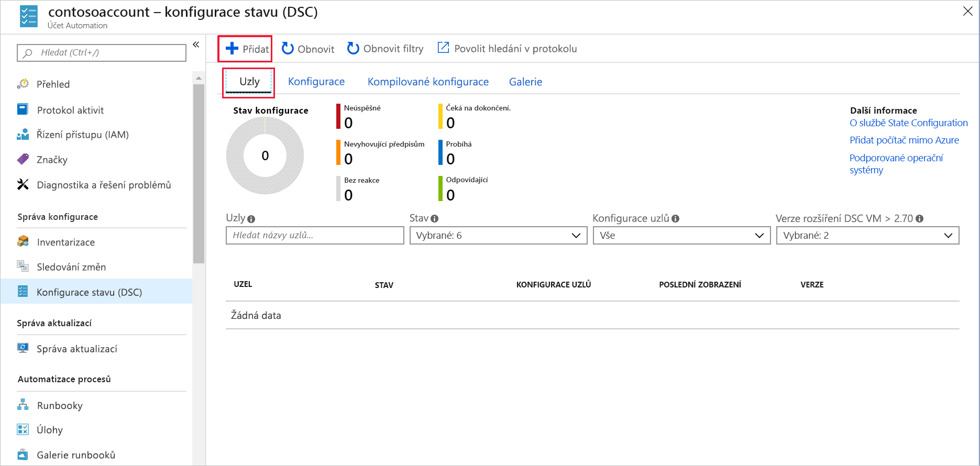Image resolution: width=980 pixels, height=466 pixels.
Task: Click info icon next to Uzly filter
Action: point(251,219)
